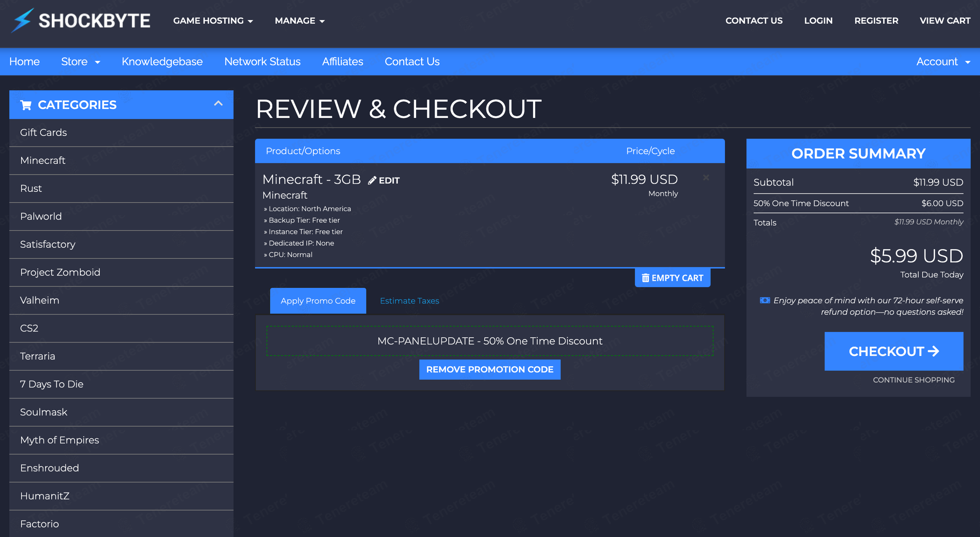Click the LOGIN link

818,21
